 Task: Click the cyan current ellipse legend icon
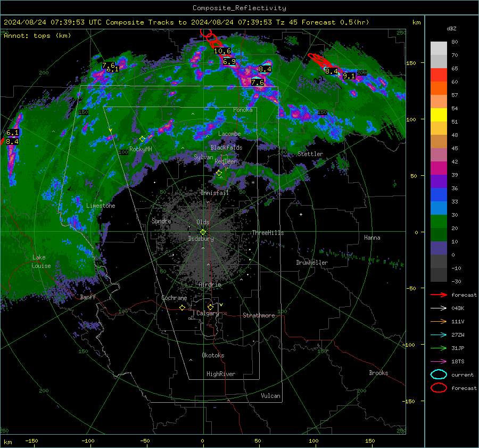click(439, 374)
